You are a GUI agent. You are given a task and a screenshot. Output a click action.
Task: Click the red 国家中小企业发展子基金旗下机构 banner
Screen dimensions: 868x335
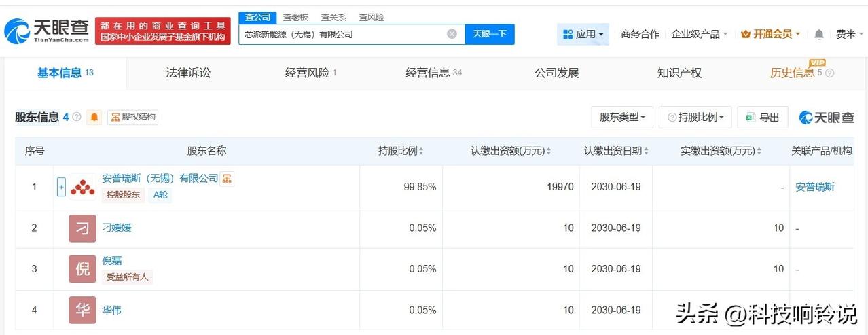pyautogui.click(x=163, y=31)
